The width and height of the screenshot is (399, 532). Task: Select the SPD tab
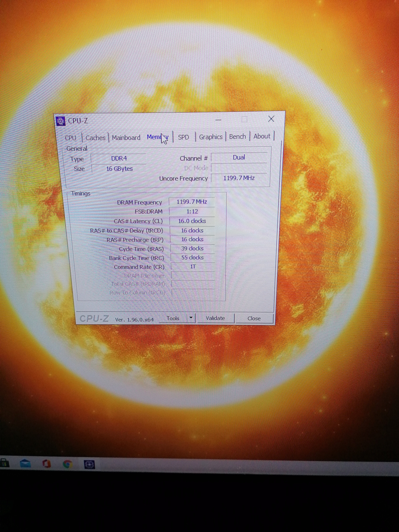point(183,137)
